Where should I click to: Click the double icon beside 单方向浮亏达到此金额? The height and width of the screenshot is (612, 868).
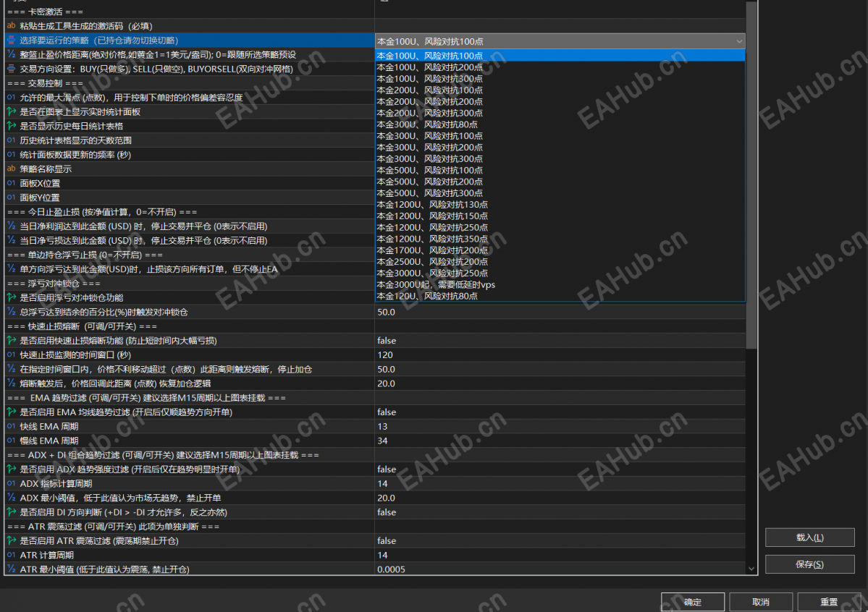point(11,269)
